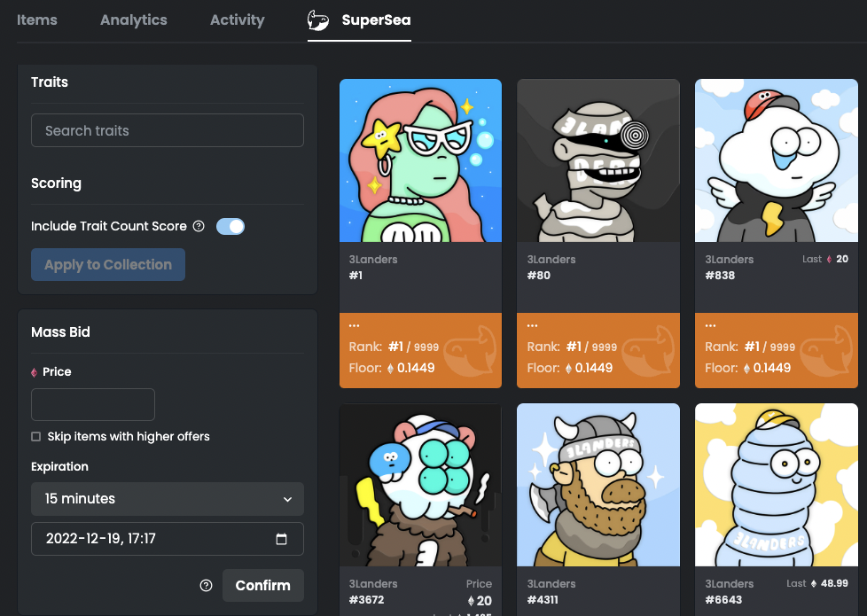Click the Rank #1 / 9999 text on #80 card
This screenshot has height=616, width=867.
(x=572, y=347)
